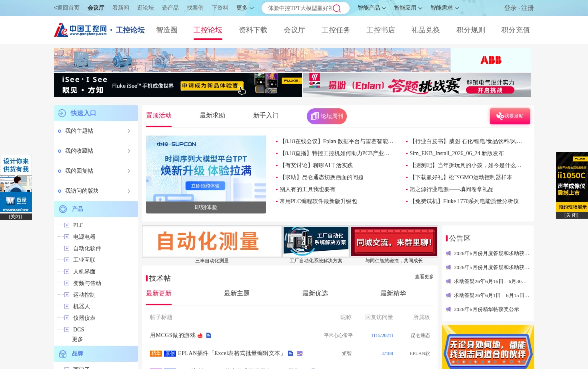Viewport: 588px width, 369px height.
Task: Expand the 变频与传动 tree node
Action: 67,283
